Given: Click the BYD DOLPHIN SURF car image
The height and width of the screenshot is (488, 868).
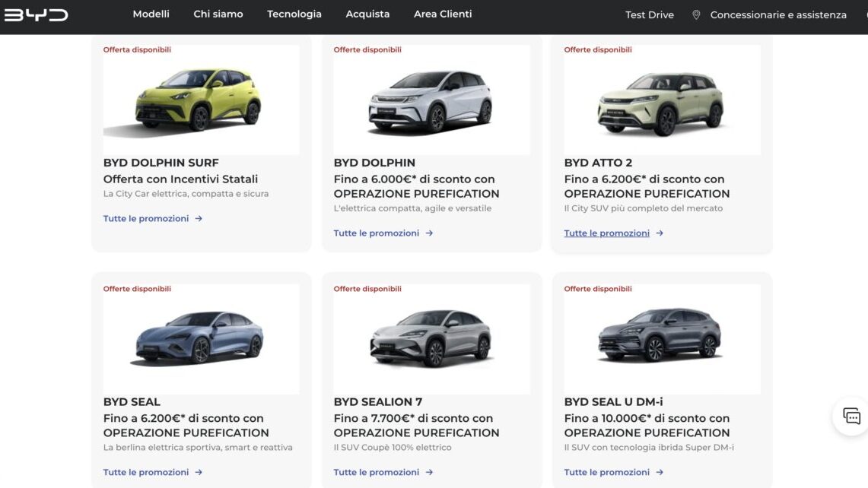Looking at the screenshot, I should (x=201, y=100).
